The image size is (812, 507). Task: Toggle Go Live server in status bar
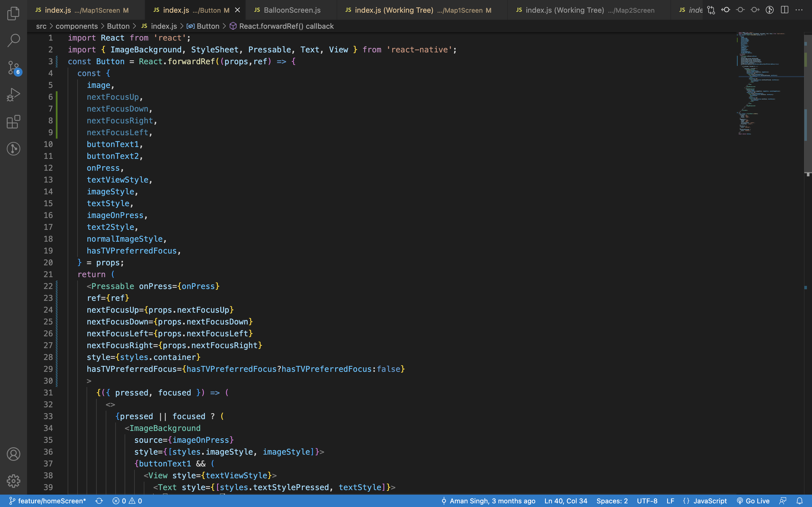click(x=753, y=501)
